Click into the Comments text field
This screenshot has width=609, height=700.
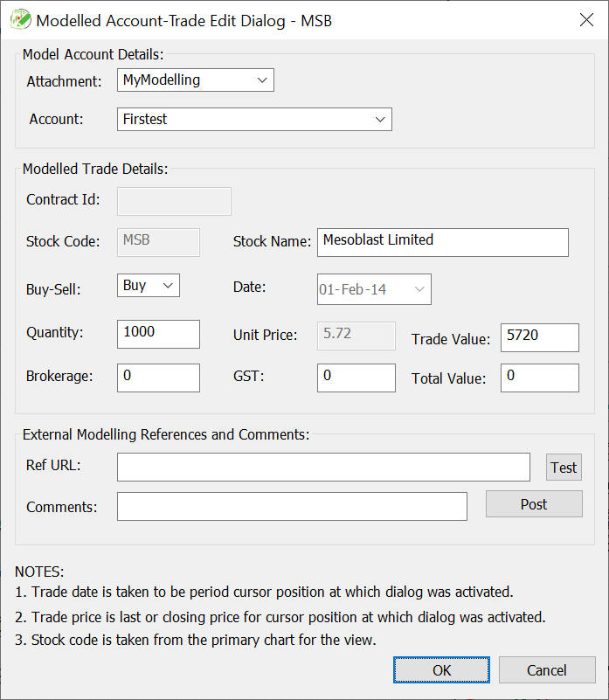click(292, 506)
